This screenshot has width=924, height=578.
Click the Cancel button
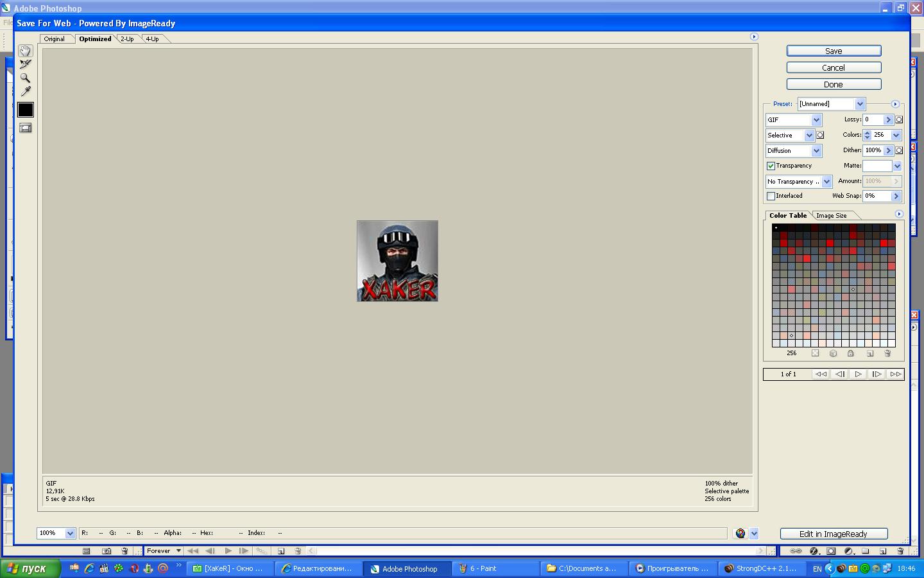[x=834, y=67]
